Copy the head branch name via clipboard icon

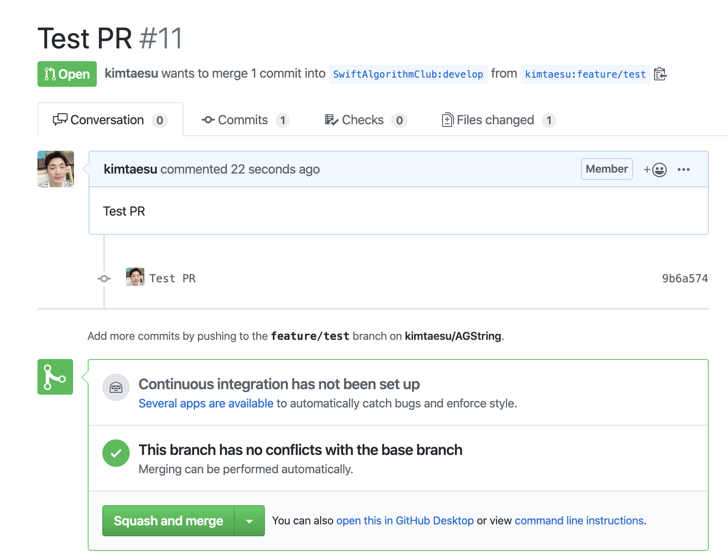660,74
